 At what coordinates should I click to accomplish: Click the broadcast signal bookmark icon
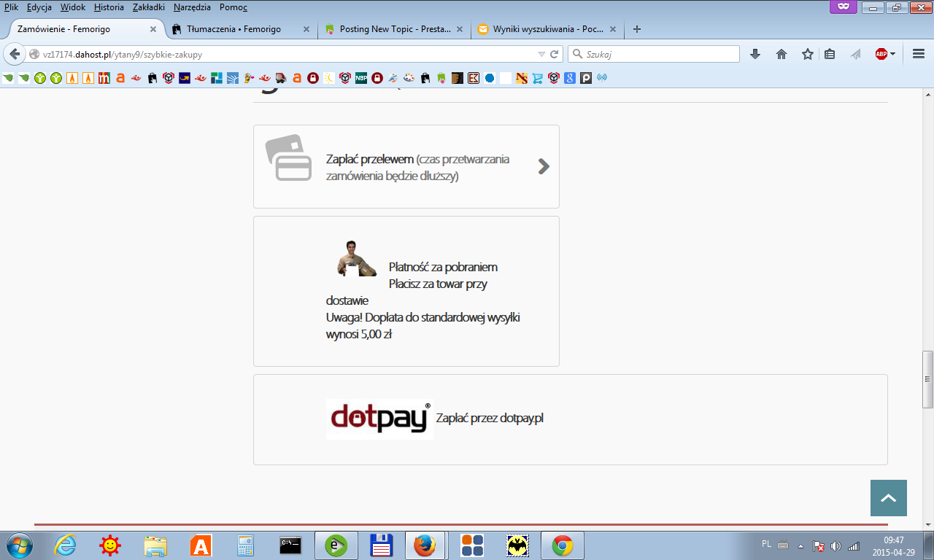pyautogui.click(x=602, y=77)
